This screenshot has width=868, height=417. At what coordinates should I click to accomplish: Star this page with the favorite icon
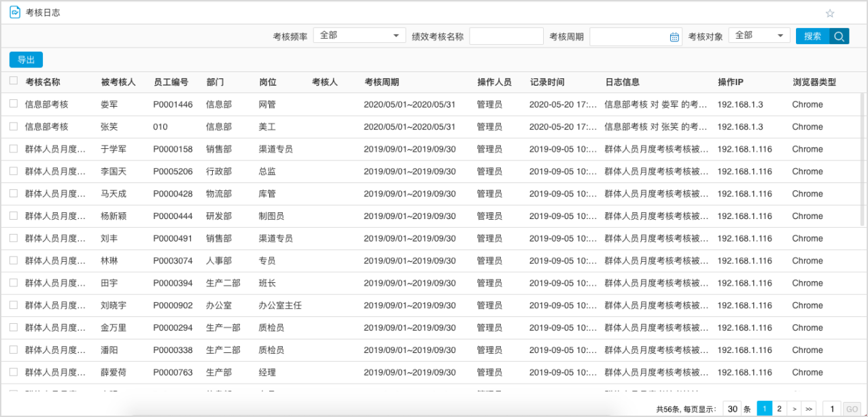(830, 13)
